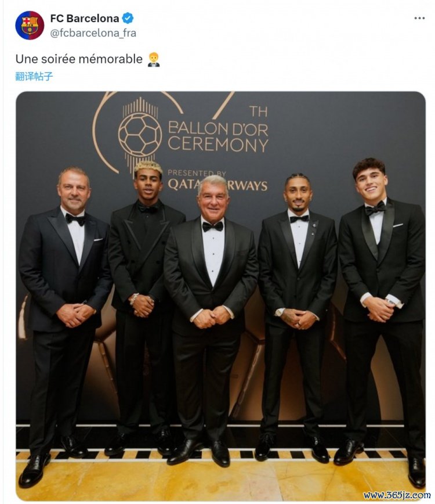Open the FC Barcelona profile name

coord(85,18)
